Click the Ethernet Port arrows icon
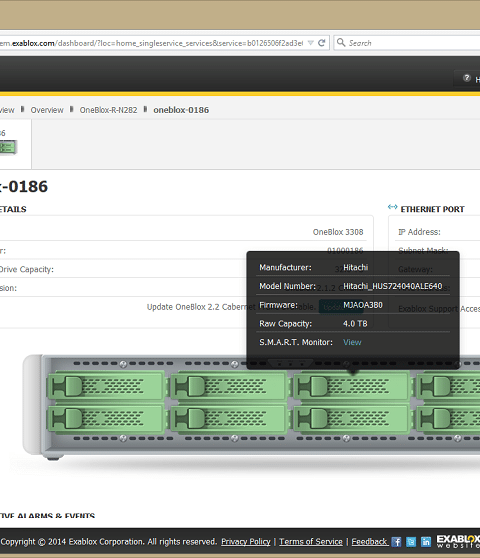Viewport: 480px width, 558px height. click(x=392, y=207)
